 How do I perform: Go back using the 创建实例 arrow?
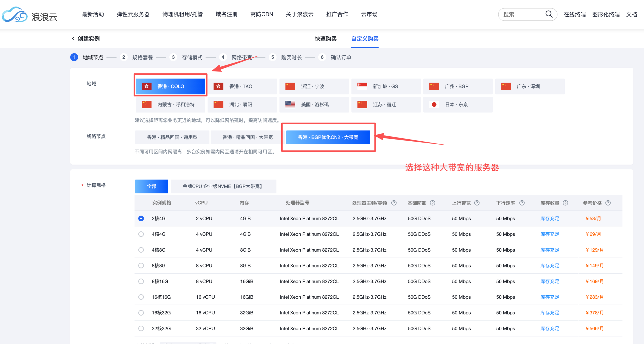click(73, 39)
